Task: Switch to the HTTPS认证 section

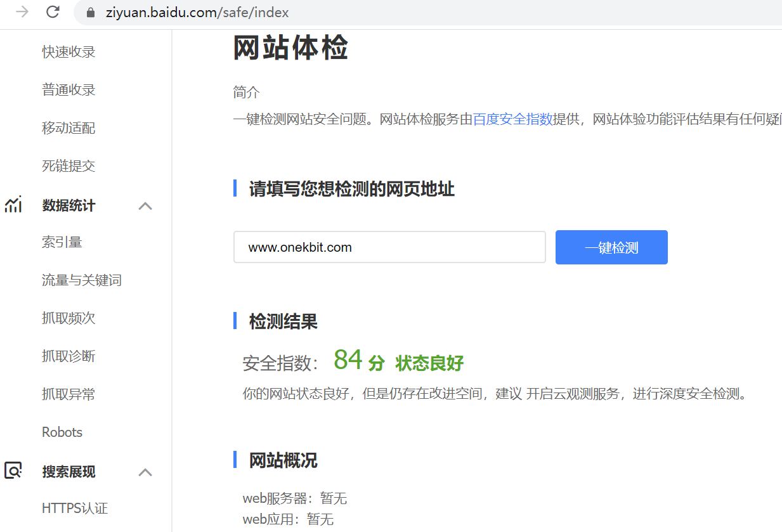Action: (74, 508)
